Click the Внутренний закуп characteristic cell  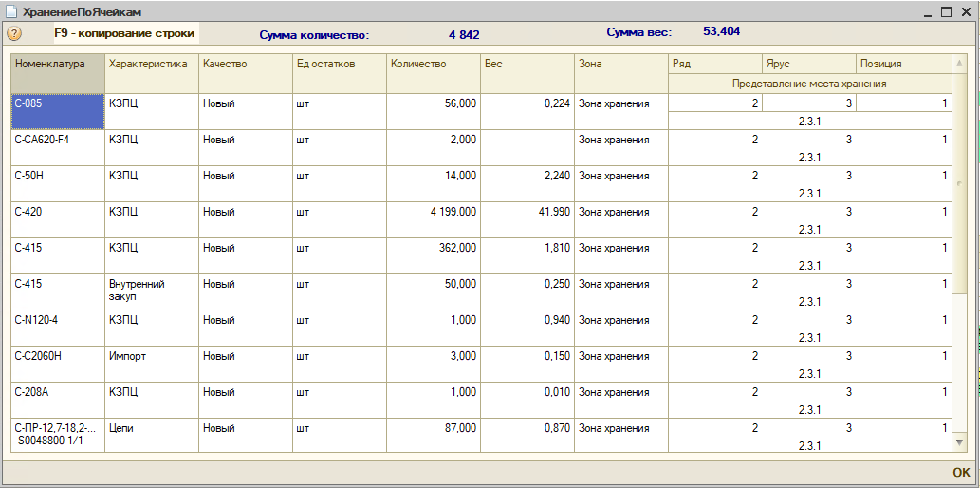pos(152,291)
